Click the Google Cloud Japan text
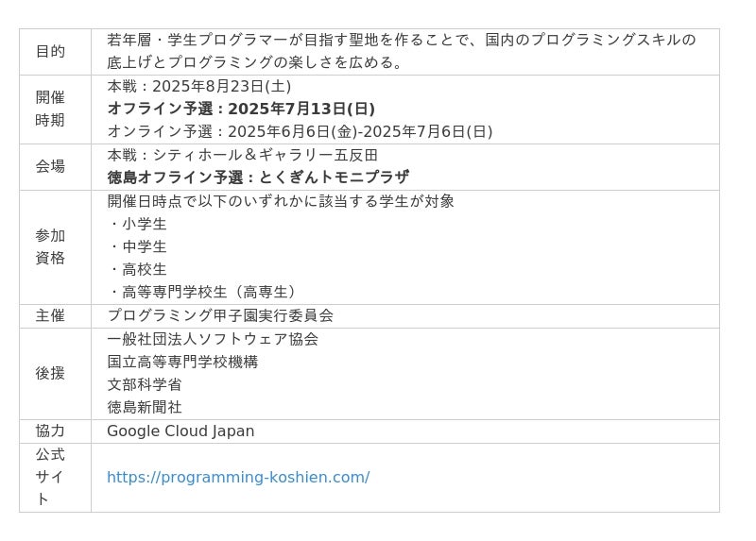Viewport: 756px width, 541px height. click(x=180, y=431)
